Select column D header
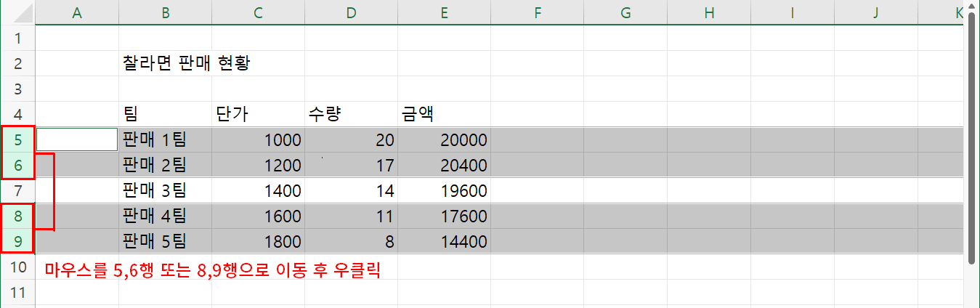Image resolution: width=980 pixels, height=308 pixels. (352, 12)
